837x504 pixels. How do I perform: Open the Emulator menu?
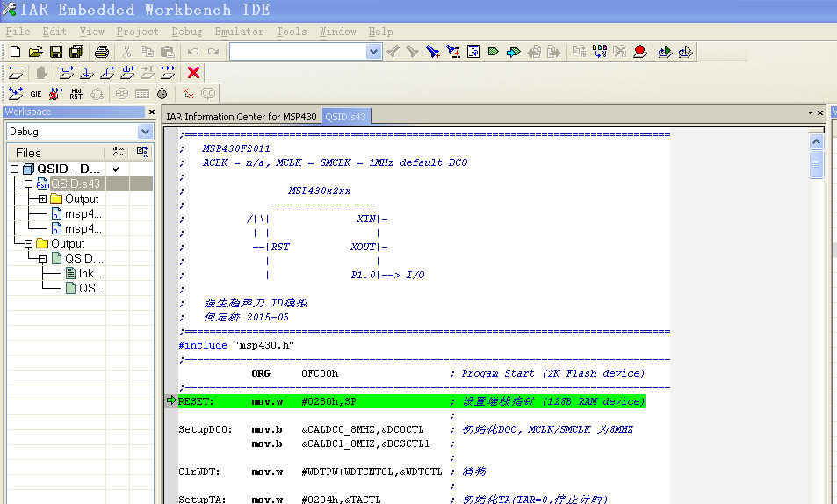pyautogui.click(x=239, y=32)
